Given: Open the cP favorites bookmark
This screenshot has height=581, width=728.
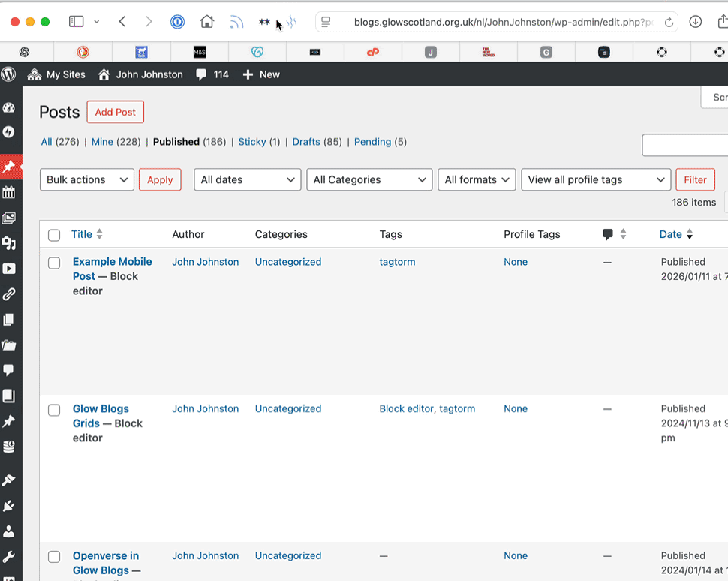Looking at the screenshot, I should (x=373, y=52).
